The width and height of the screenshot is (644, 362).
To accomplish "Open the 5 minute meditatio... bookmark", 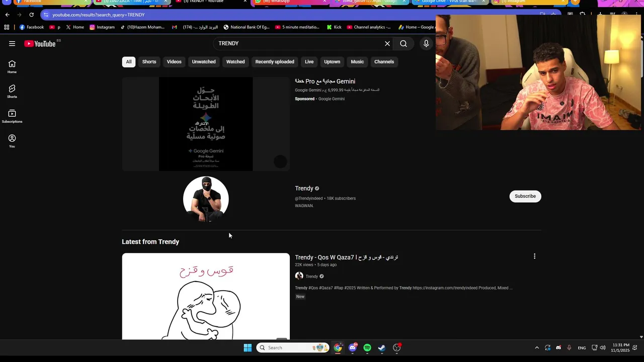I will click(x=297, y=27).
